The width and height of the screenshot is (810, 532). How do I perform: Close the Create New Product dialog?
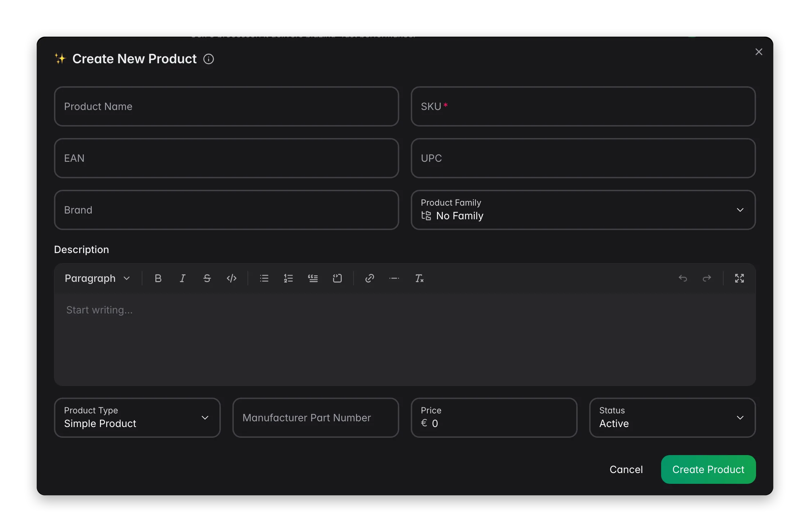(x=759, y=52)
